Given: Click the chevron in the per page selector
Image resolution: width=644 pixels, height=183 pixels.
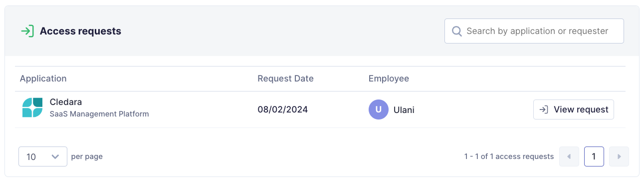Looking at the screenshot, I should pos(55,156).
